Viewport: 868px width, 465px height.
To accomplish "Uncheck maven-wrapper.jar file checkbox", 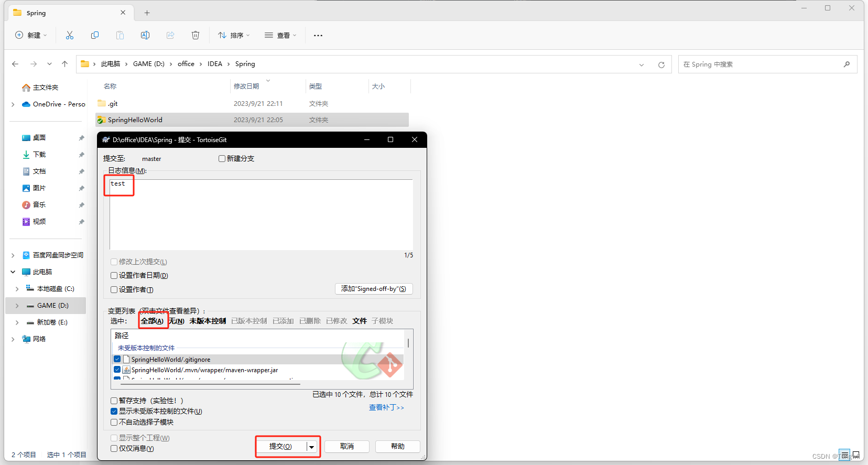I will tap(117, 370).
